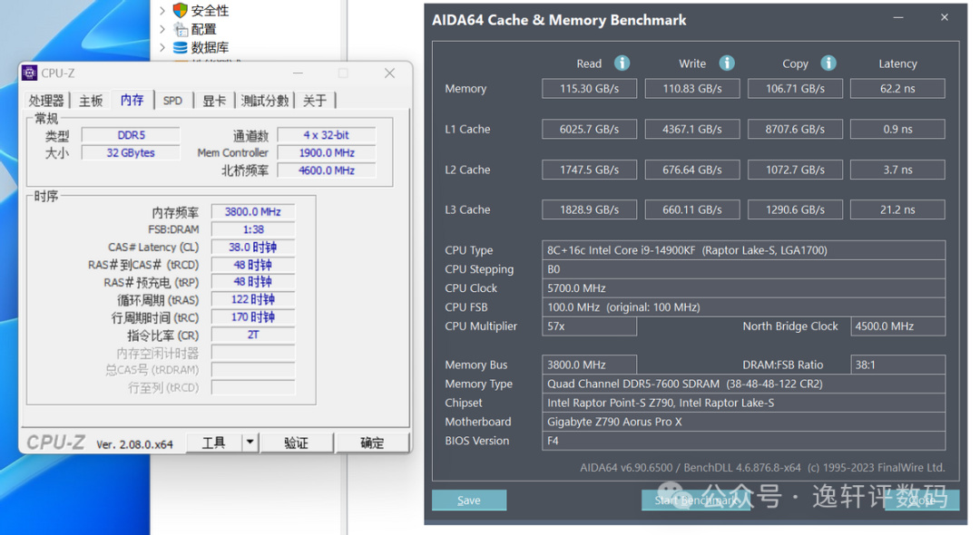Click Memory Latency value 62.2 ns
The height and width of the screenshot is (535, 980).
coord(897,89)
